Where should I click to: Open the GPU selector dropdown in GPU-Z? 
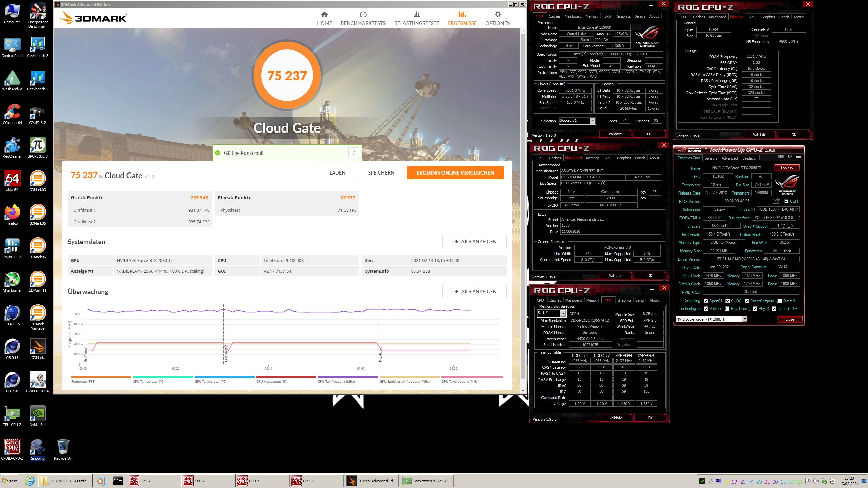pyautogui.click(x=745, y=319)
